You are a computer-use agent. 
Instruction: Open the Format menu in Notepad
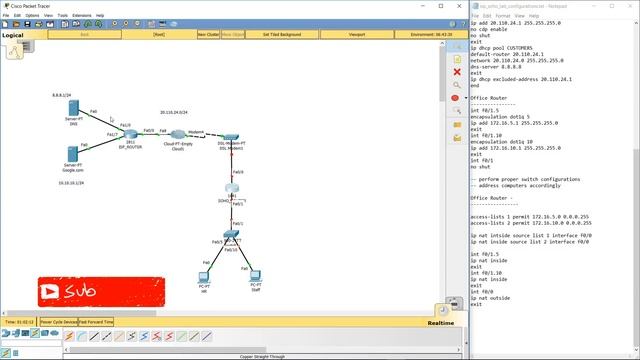[502, 16]
